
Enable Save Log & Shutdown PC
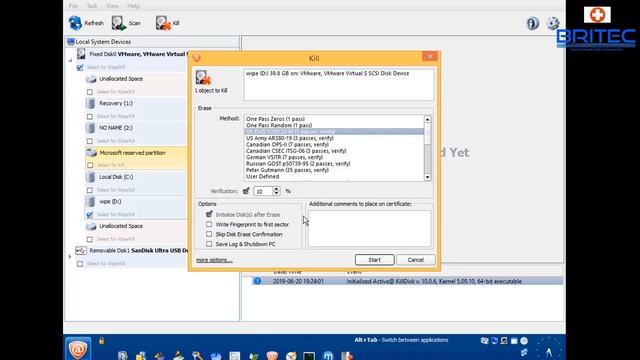(x=209, y=244)
